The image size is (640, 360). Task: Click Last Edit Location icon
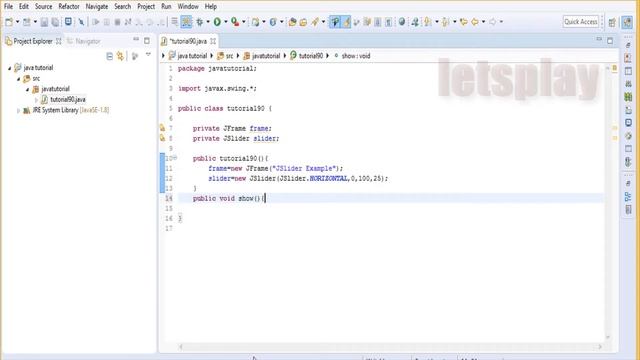pyautogui.click(x=463, y=22)
